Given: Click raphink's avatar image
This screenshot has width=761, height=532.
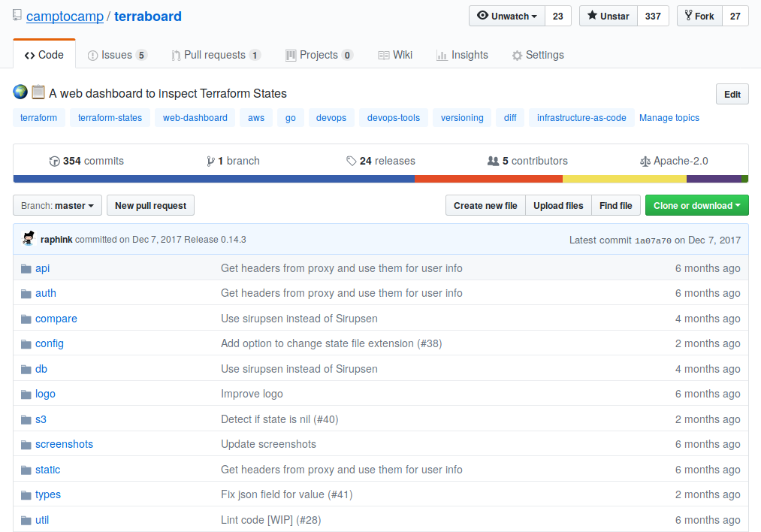Looking at the screenshot, I should (x=29, y=238).
